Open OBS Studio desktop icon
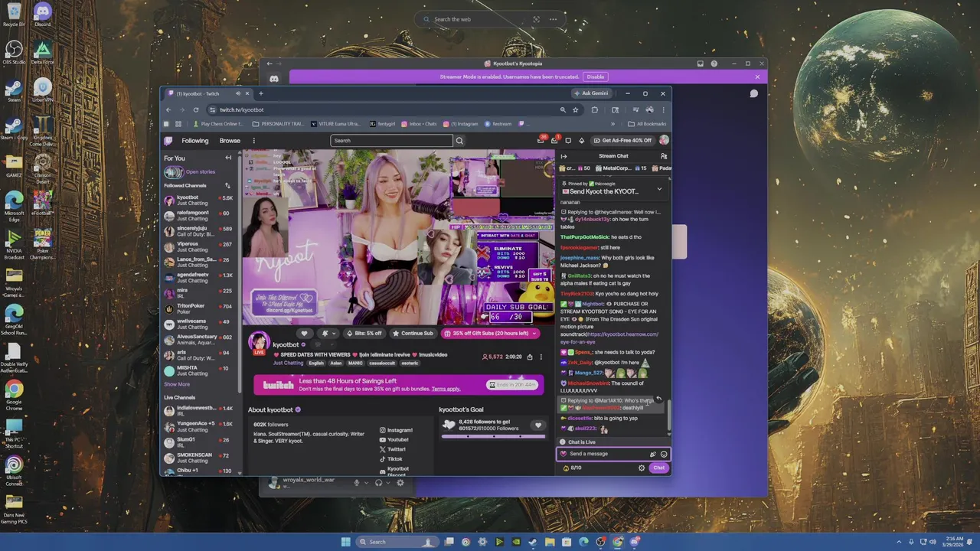The width and height of the screenshot is (980, 551). [14, 52]
